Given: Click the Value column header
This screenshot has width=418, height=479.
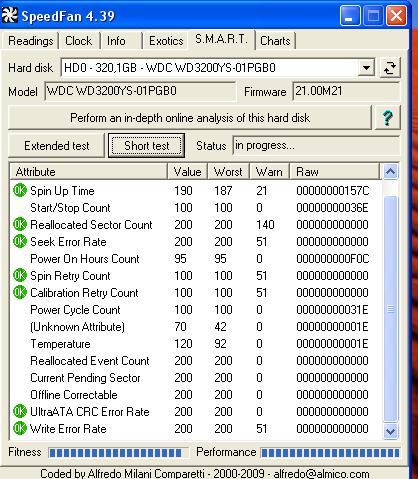Looking at the screenshot, I should [x=188, y=172].
